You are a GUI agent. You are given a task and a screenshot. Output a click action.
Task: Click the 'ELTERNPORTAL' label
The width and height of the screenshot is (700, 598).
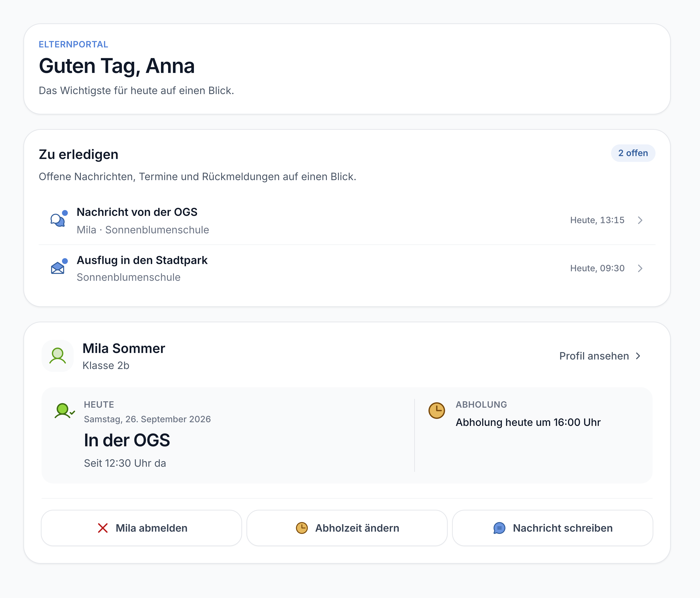(x=73, y=44)
